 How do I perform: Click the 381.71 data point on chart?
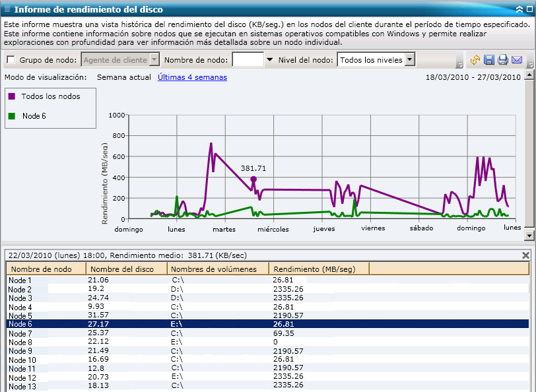(253, 179)
